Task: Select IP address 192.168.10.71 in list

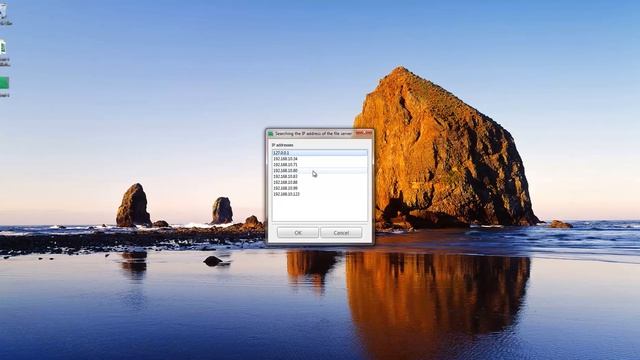Action: point(320,164)
